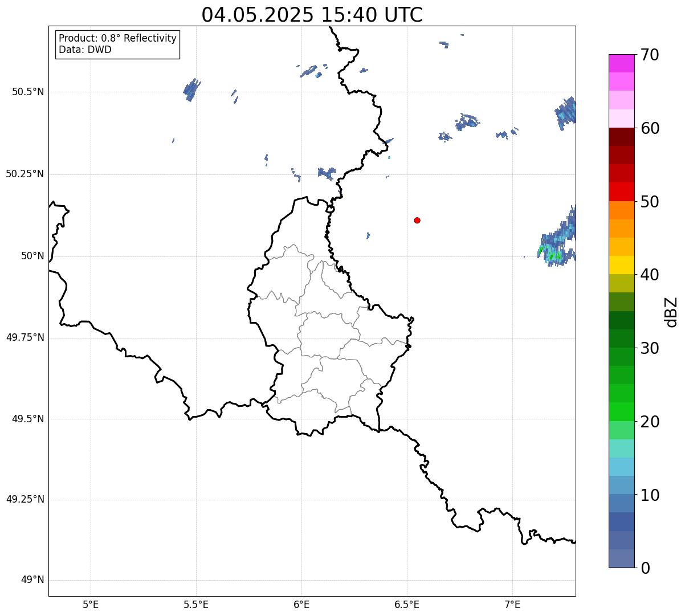The image size is (685, 616).
Task: Click the 49.25°N latitude label
Action: tap(25, 500)
